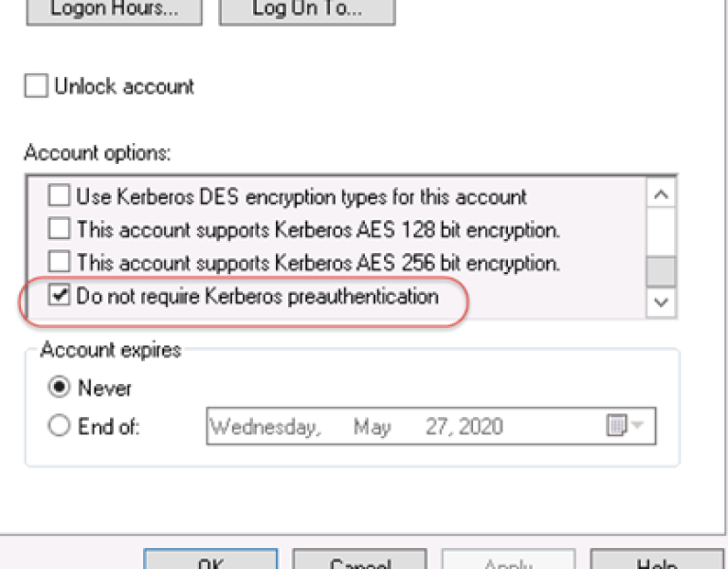Open Help from the dialog
The image size is (728, 569).
click(656, 560)
